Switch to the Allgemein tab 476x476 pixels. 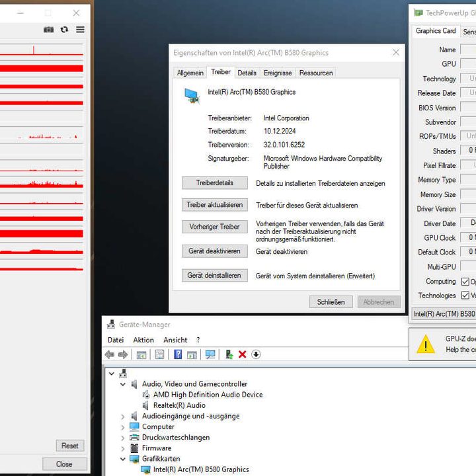click(190, 73)
